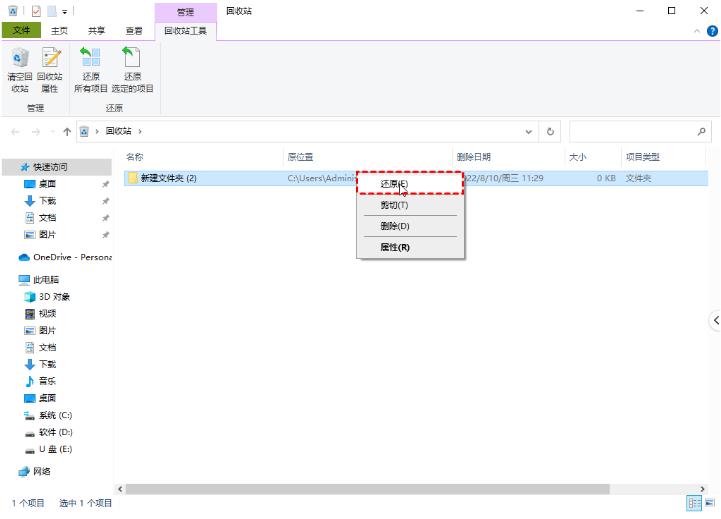Open 视频 (Videos) under This PC
Image resolution: width=721 pixels, height=519 pixels.
point(40,314)
